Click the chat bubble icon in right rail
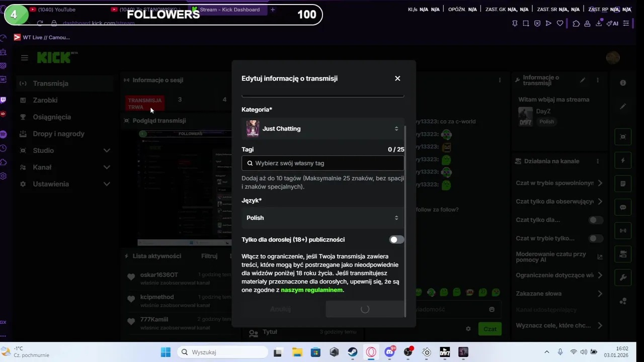 [x=623, y=208]
